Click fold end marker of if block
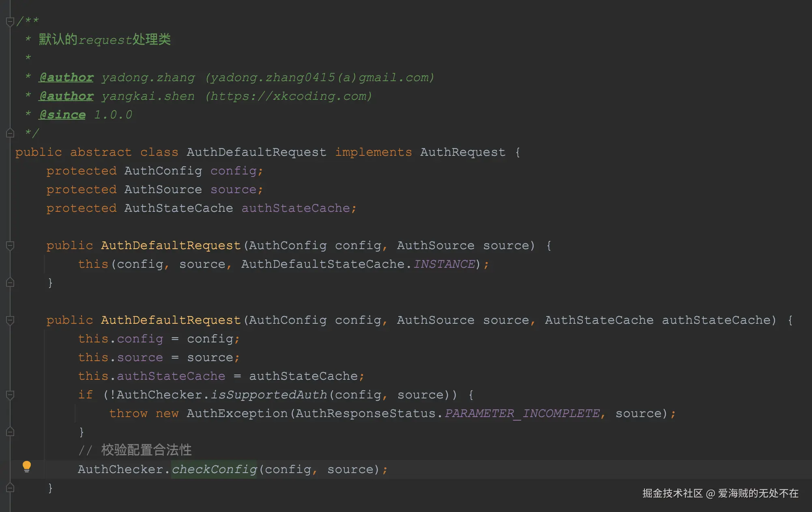 pyautogui.click(x=11, y=432)
